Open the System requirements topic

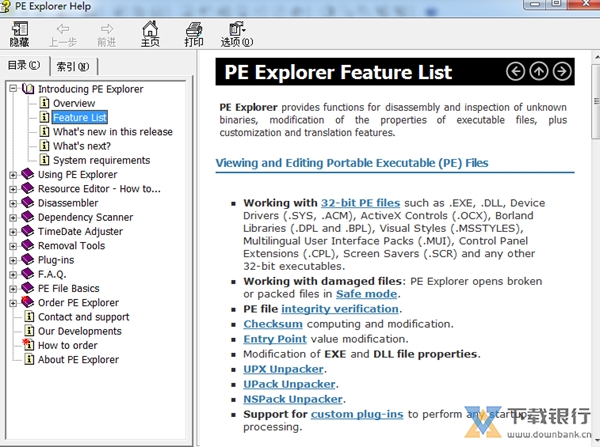pyautogui.click(x=101, y=160)
